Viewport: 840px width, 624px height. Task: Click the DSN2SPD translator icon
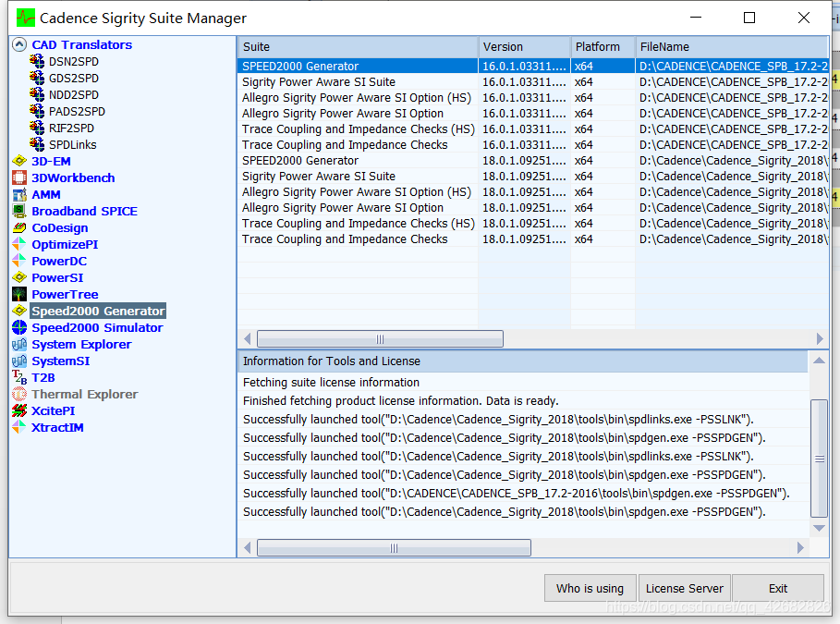[x=37, y=61]
